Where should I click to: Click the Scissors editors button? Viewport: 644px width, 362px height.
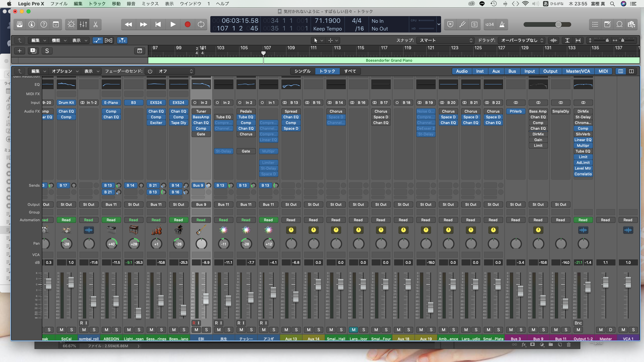(x=96, y=24)
